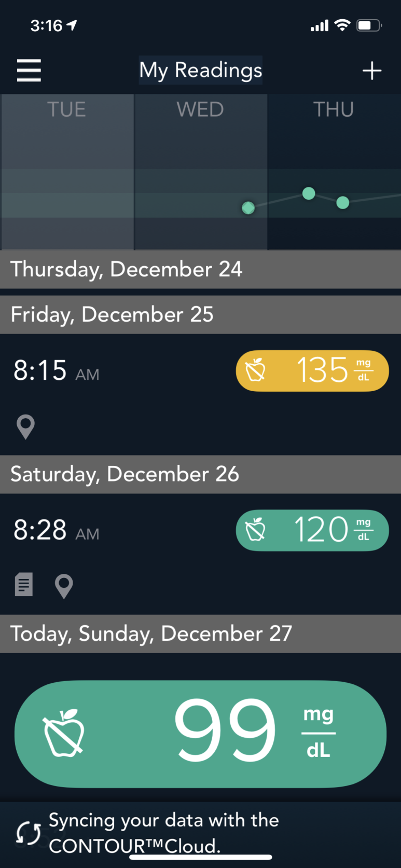Image resolution: width=401 pixels, height=868 pixels.
Task: Tap the location pin under 8:15 AM reading
Action: click(25, 427)
